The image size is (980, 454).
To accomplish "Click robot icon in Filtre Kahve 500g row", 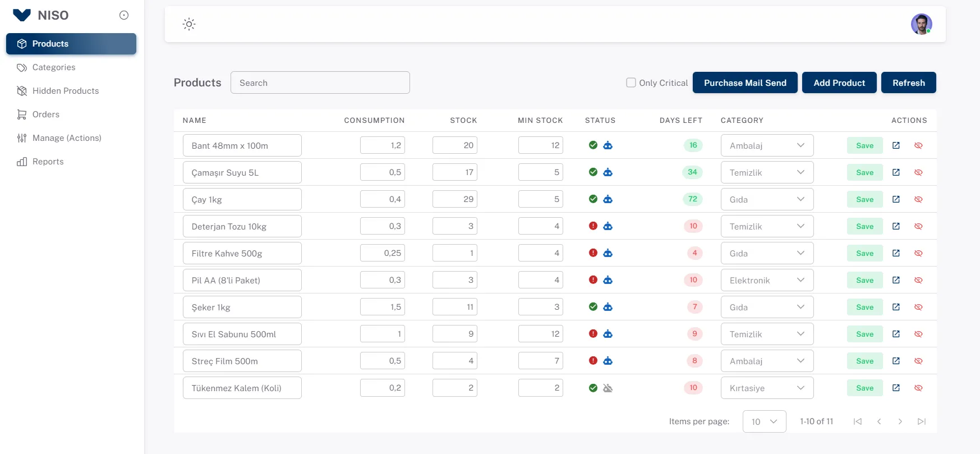I will click(608, 253).
